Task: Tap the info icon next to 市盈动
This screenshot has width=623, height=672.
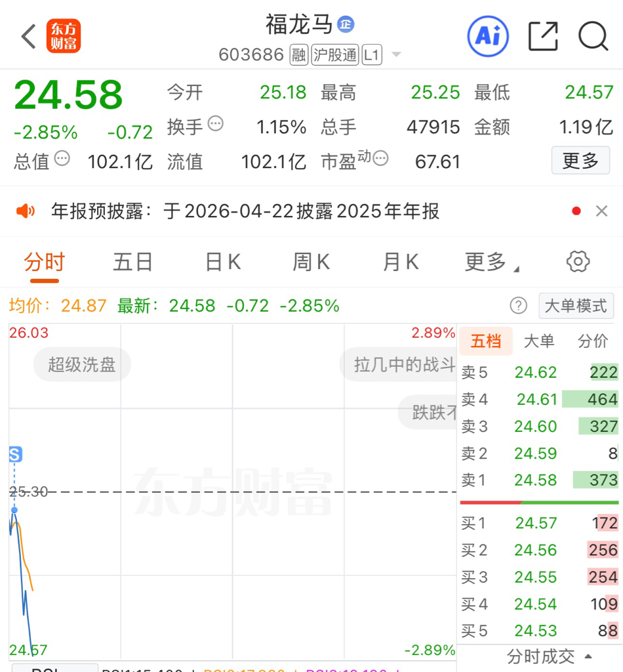Action: (x=380, y=159)
